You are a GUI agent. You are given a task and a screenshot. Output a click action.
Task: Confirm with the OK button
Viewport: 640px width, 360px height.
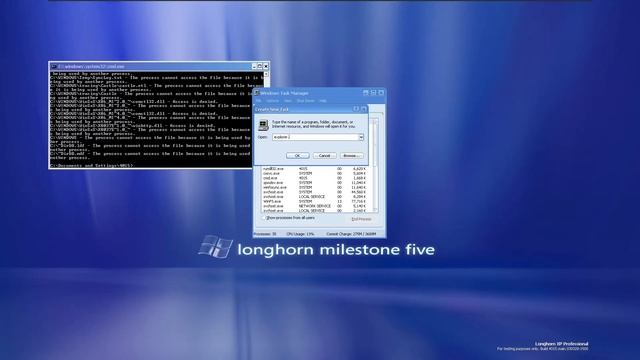(298, 156)
